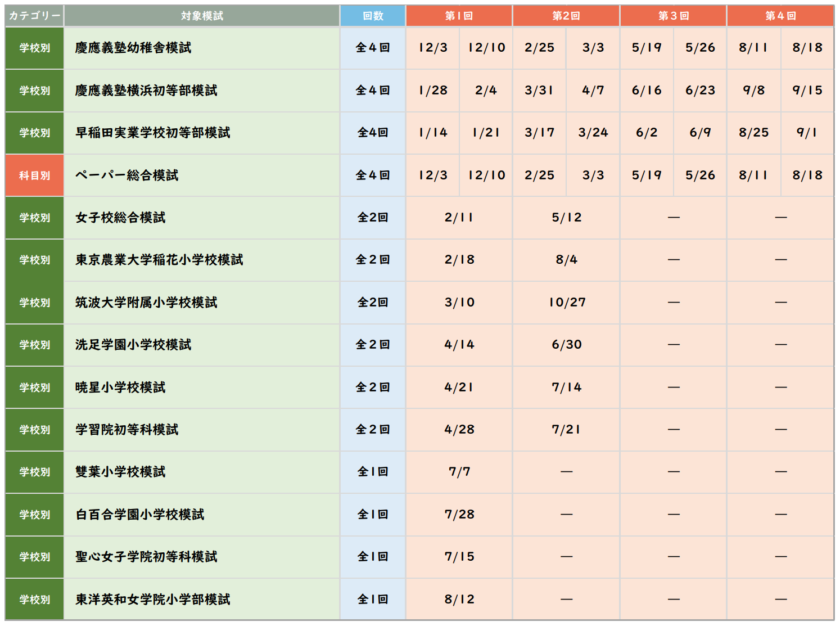840x626 pixels.
Task: Click the 女子校総合模試 cell
Action: [x=202, y=218]
